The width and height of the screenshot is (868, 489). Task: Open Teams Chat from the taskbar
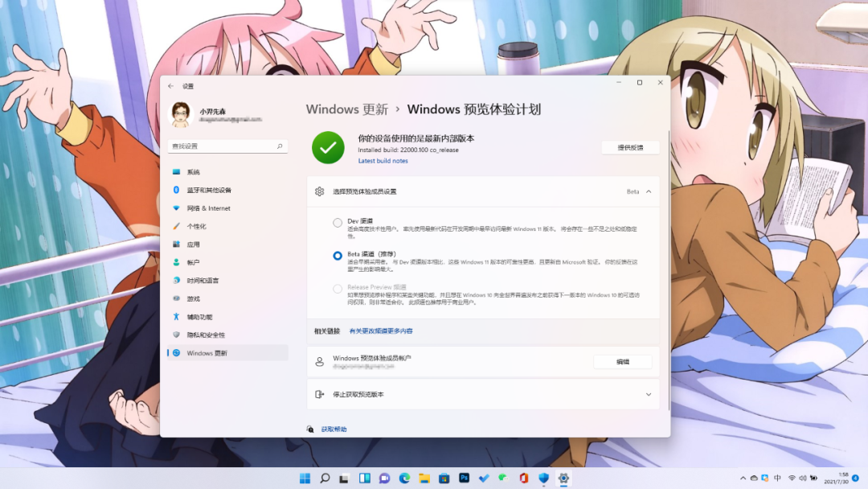click(384, 479)
